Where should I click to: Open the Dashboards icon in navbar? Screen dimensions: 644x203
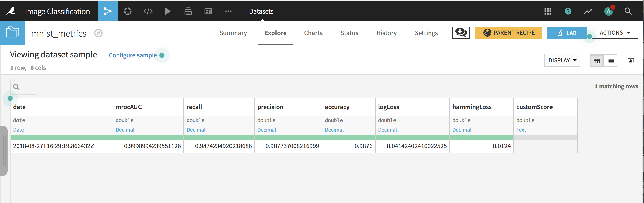tap(208, 11)
